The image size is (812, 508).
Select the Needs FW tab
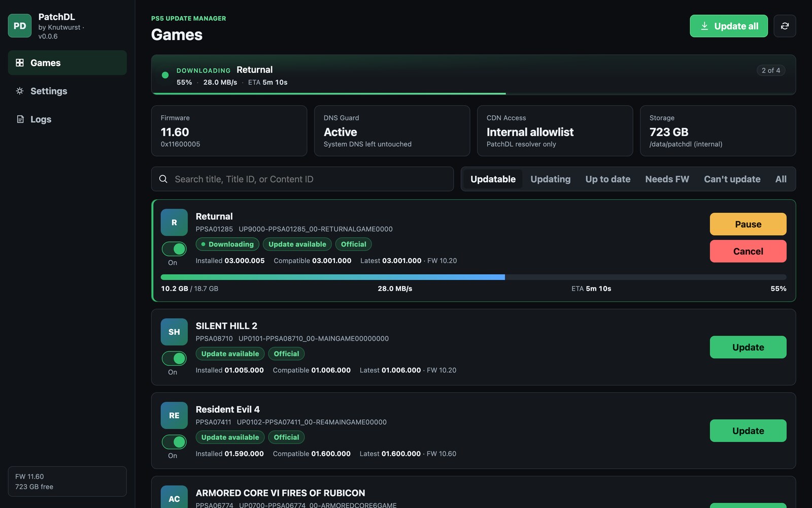[667, 179]
